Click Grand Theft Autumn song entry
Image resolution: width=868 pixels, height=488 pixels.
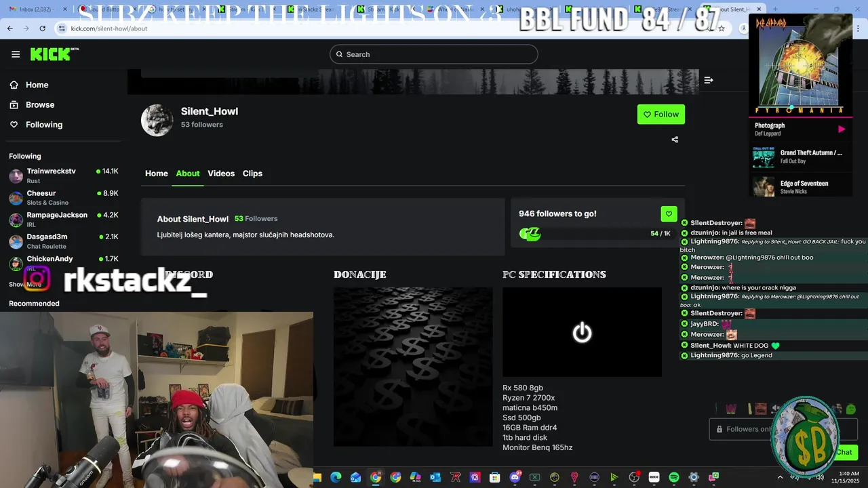pos(800,157)
